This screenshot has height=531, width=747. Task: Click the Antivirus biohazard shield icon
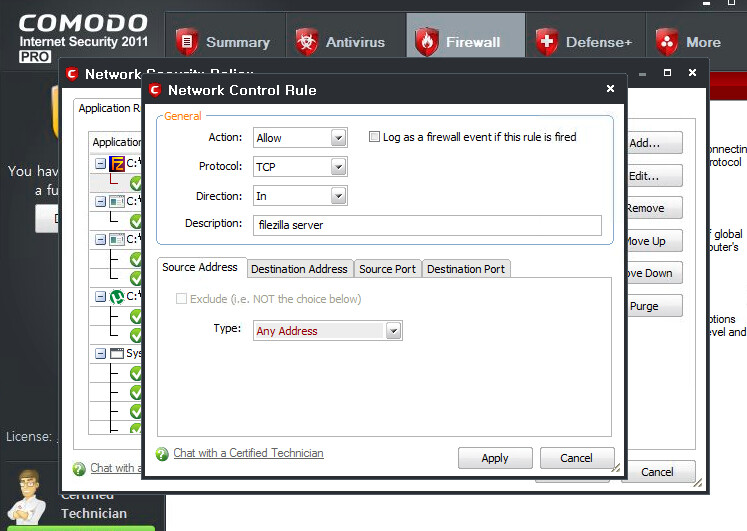pos(307,42)
